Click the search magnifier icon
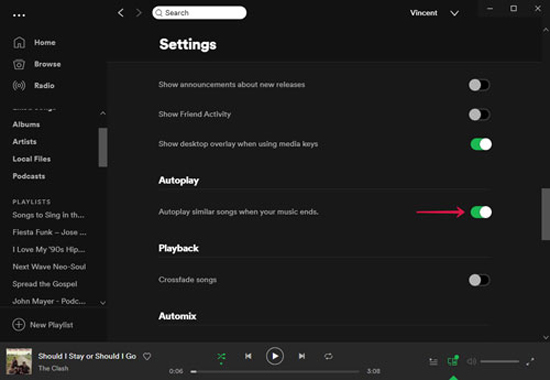 coord(159,13)
